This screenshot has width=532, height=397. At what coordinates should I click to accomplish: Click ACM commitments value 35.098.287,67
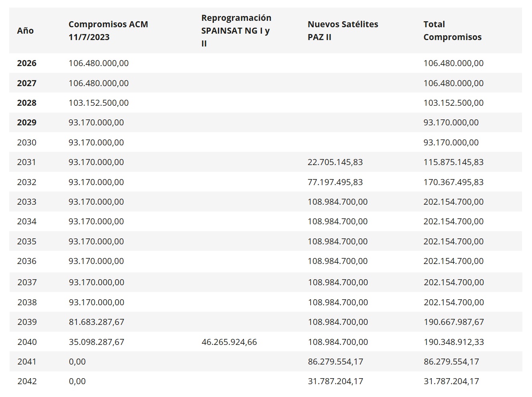(97, 342)
